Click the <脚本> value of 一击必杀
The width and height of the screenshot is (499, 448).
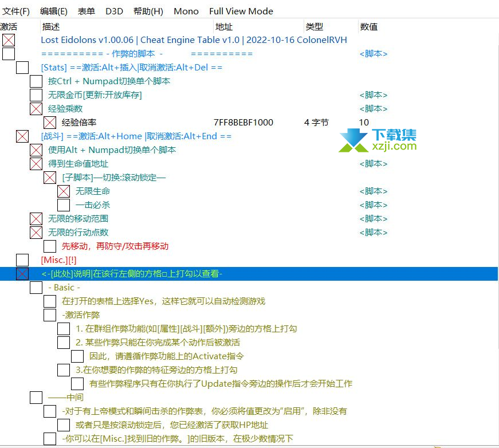(x=374, y=205)
